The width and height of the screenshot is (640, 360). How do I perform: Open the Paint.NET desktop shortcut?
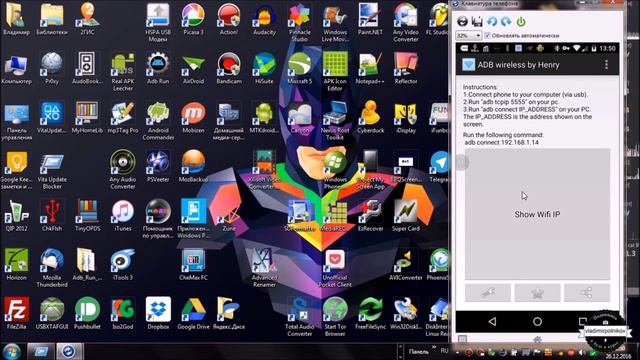[x=370, y=18]
